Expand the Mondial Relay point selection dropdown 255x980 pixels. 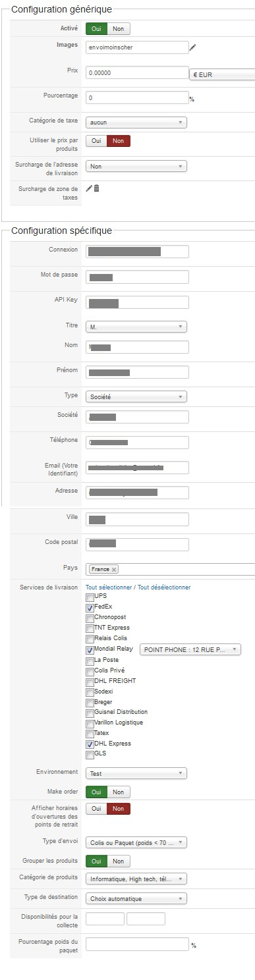pyautogui.click(x=190, y=649)
